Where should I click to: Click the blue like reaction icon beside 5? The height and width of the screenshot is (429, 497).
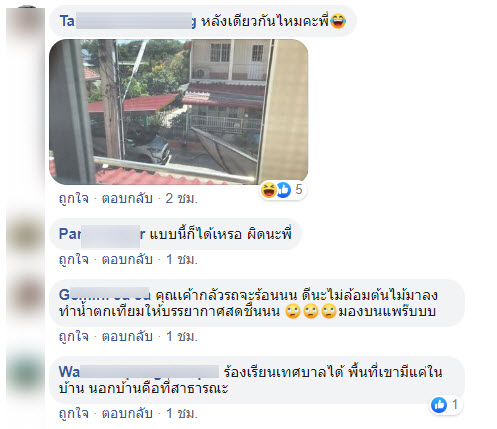pos(284,190)
